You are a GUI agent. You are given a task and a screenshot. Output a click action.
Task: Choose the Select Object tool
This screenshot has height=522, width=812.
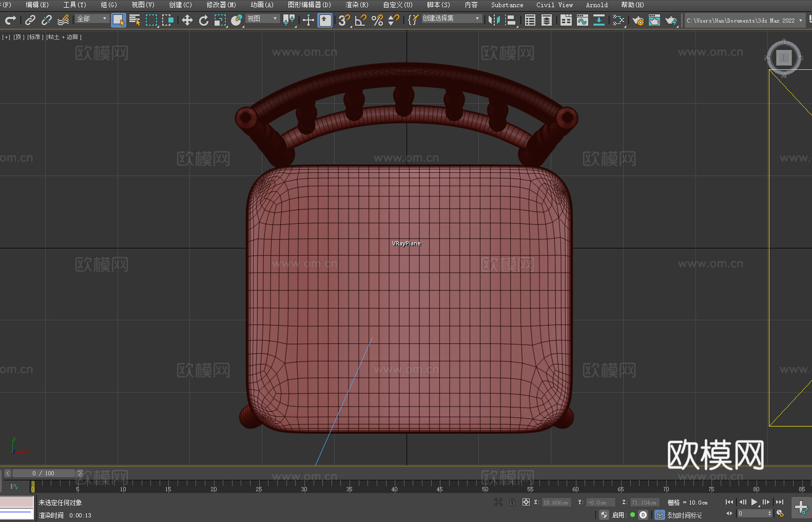[119, 20]
